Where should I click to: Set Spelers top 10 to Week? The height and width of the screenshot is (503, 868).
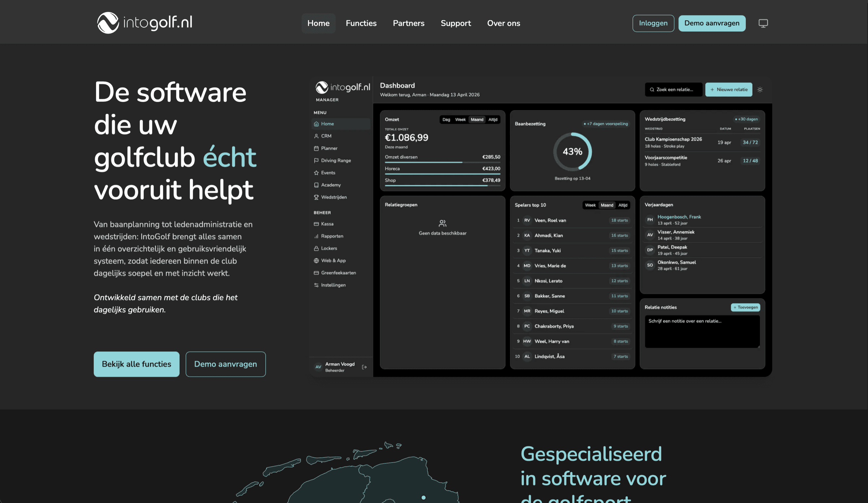point(590,205)
